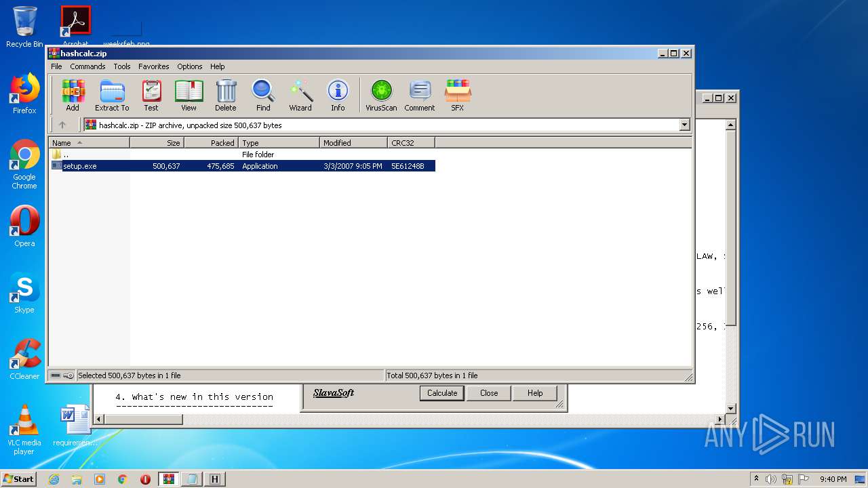Open the VLC media player shortcut
This screenshot has height=488, width=868.
(x=24, y=430)
